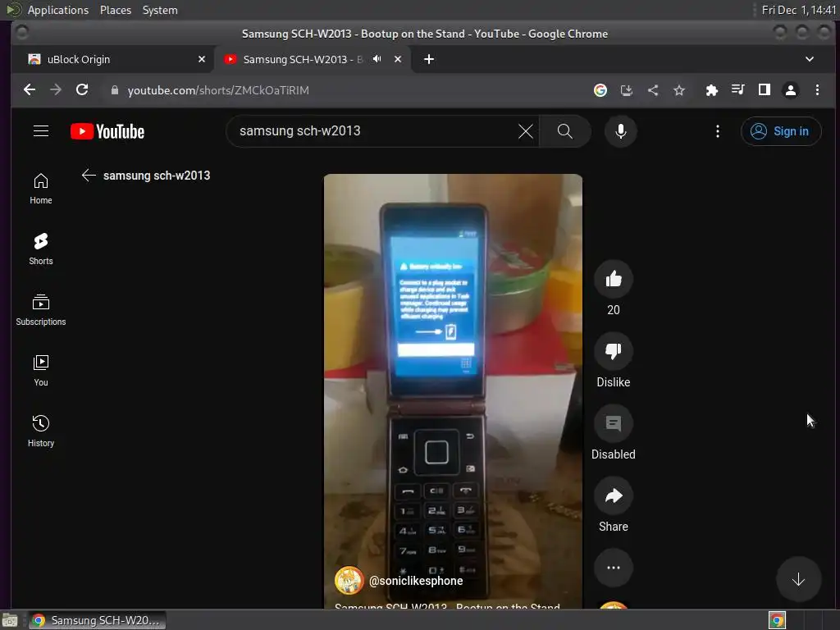The width and height of the screenshot is (840, 630).
Task: Switch to the uBlock Origin tab
Action: click(x=112, y=59)
